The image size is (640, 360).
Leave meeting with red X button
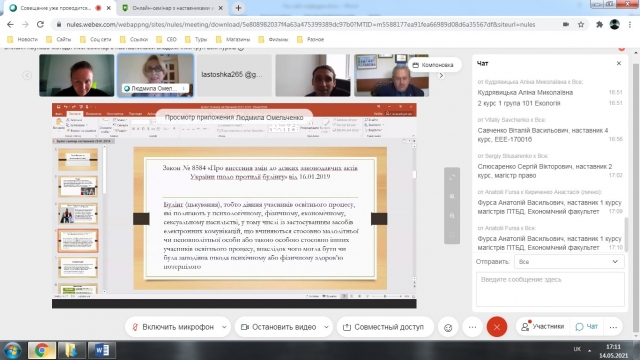[497, 327]
